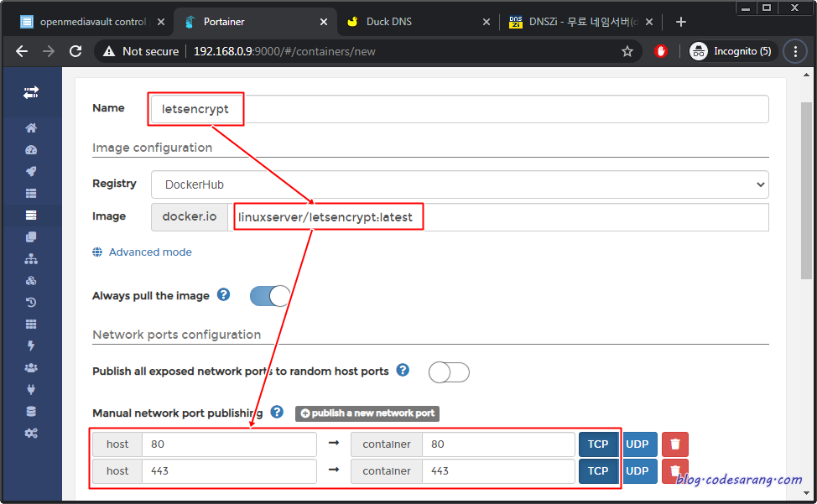817x504 pixels.
Task: Open the Volumes cubes icon
Action: pos(31,281)
